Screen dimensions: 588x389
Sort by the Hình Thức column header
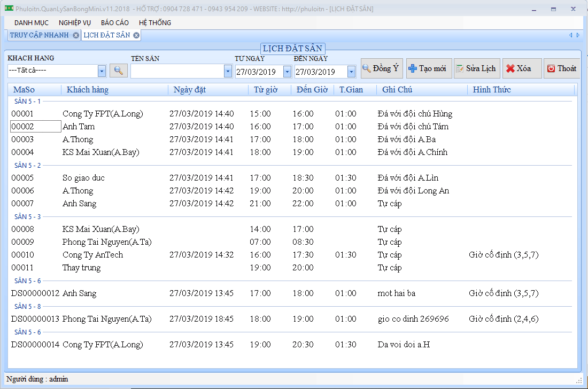point(521,90)
